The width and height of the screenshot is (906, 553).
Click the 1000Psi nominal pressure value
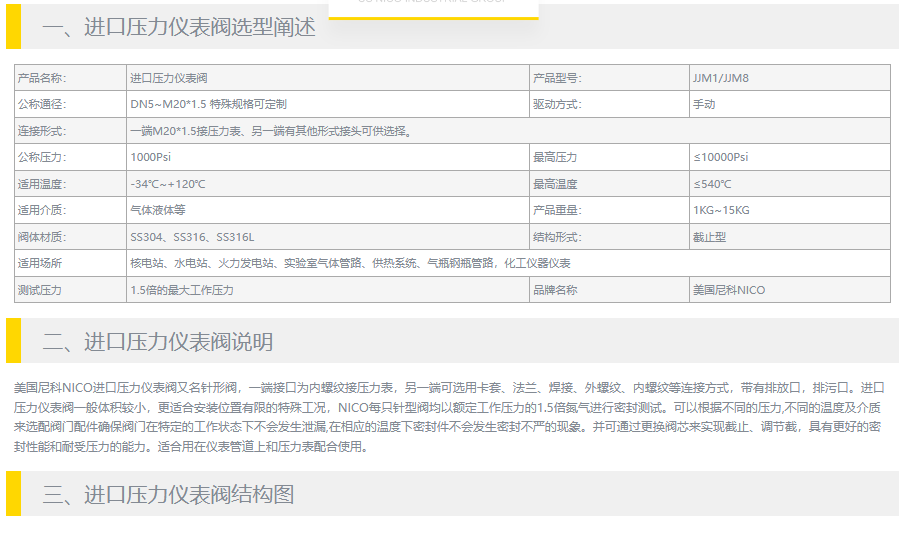point(151,157)
